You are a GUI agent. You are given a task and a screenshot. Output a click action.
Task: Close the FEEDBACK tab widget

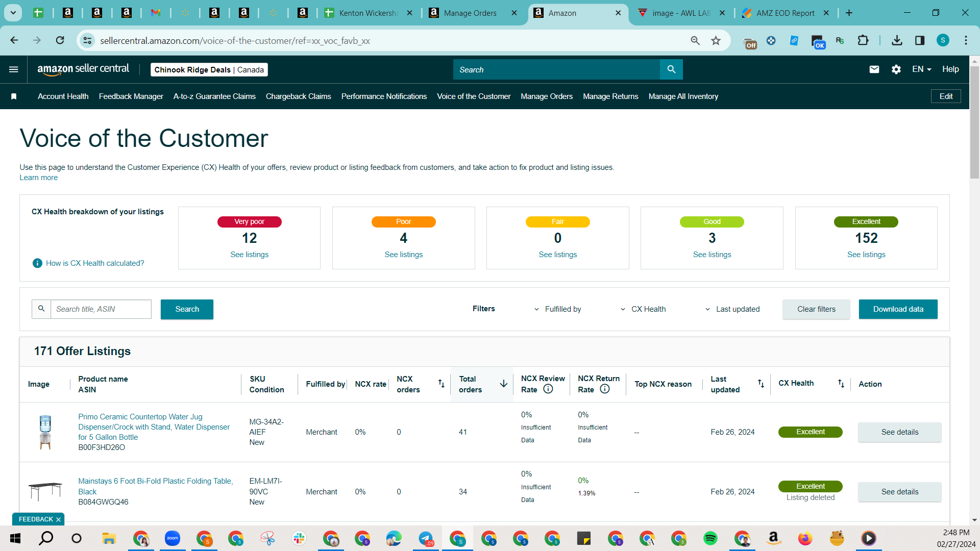58,519
